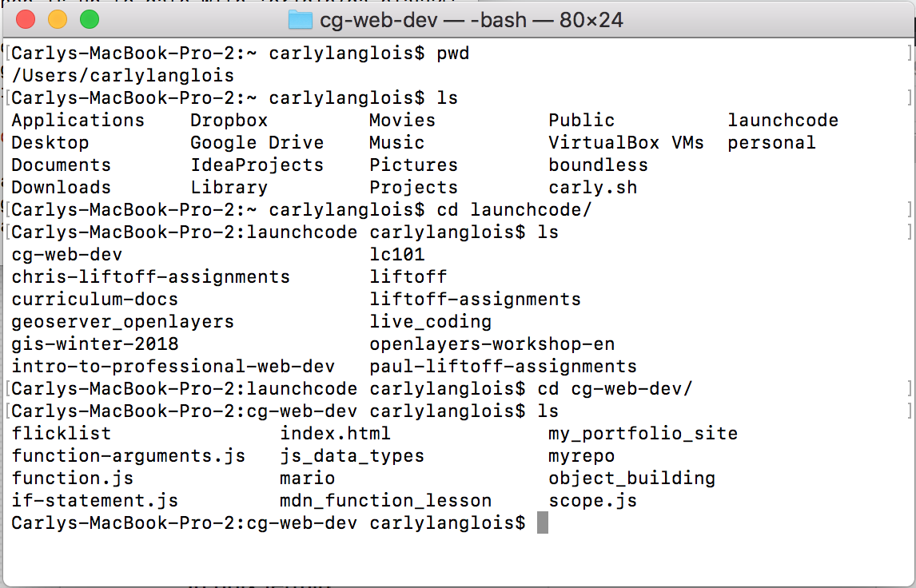Click the "chris-liftoff-assignments" entry
Screen dimensions: 916x588
151,277
